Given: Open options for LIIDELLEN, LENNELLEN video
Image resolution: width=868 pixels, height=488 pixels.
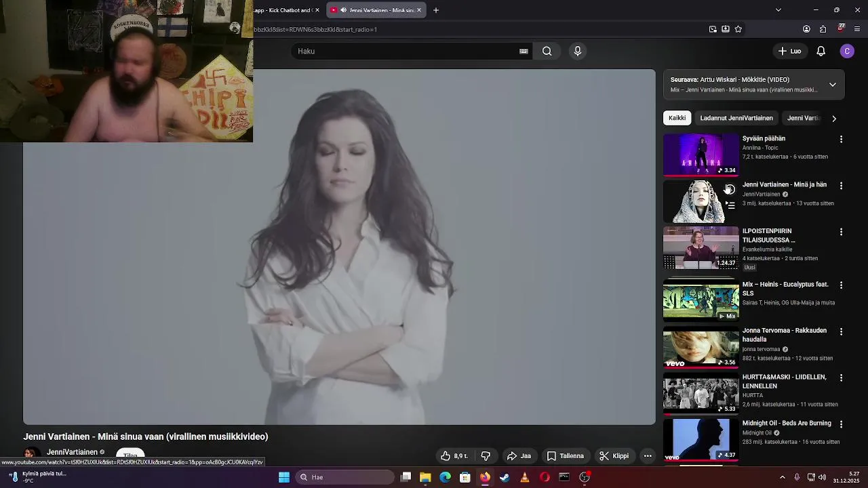Looking at the screenshot, I should (x=841, y=378).
